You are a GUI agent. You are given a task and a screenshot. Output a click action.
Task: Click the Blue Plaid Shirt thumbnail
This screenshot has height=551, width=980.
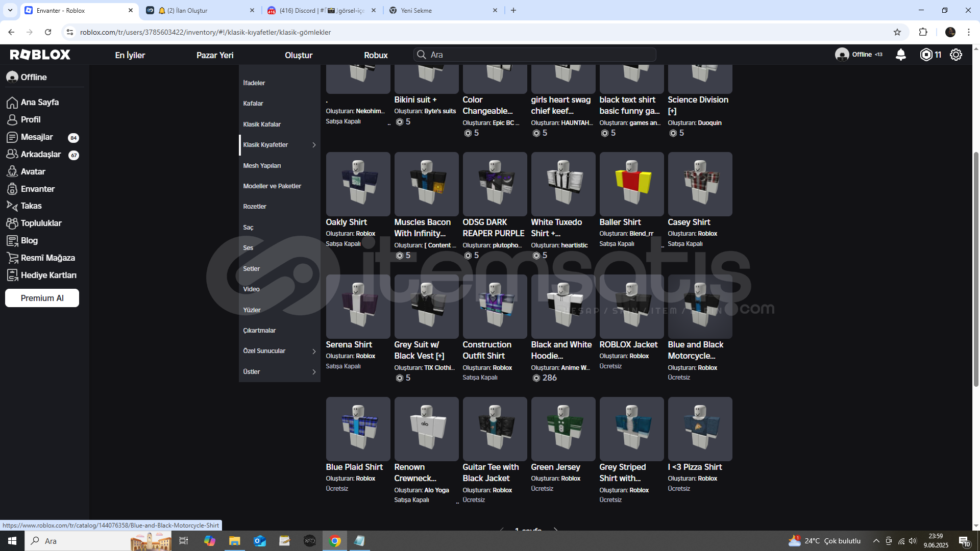tap(358, 429)
